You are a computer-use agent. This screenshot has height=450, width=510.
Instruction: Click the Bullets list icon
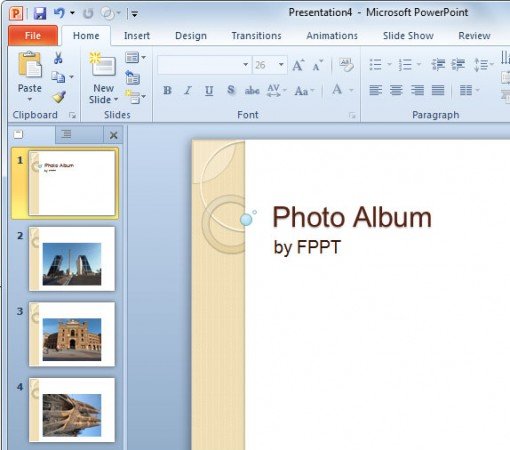coord(376,65)
